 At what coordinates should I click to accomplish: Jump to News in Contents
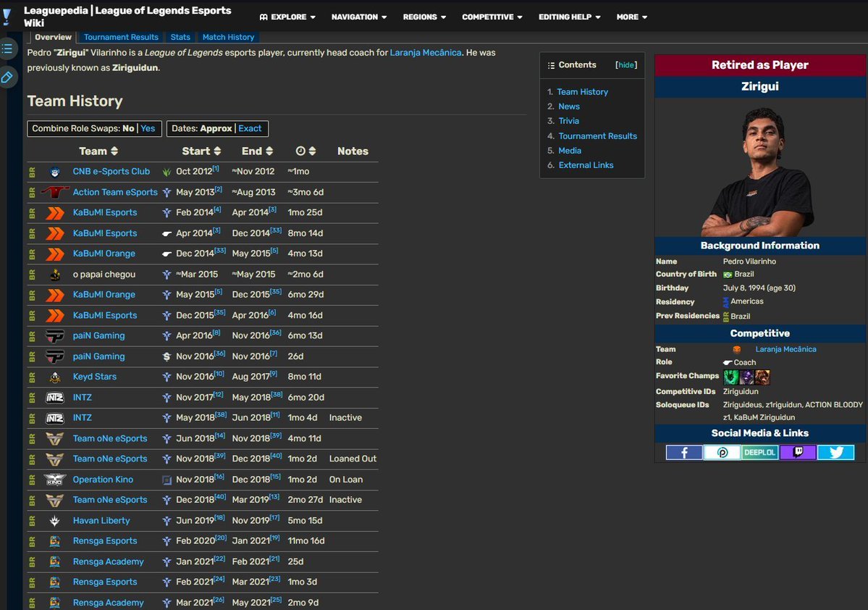569,106
